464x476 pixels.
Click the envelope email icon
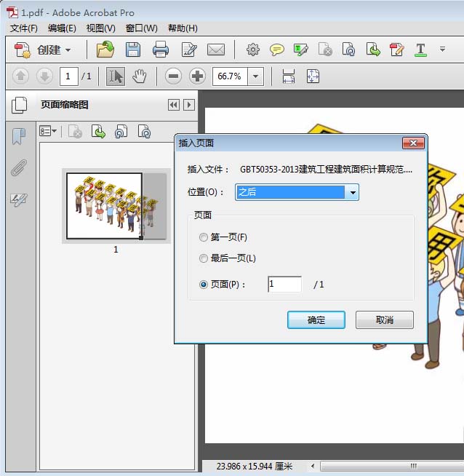[216, 49]
